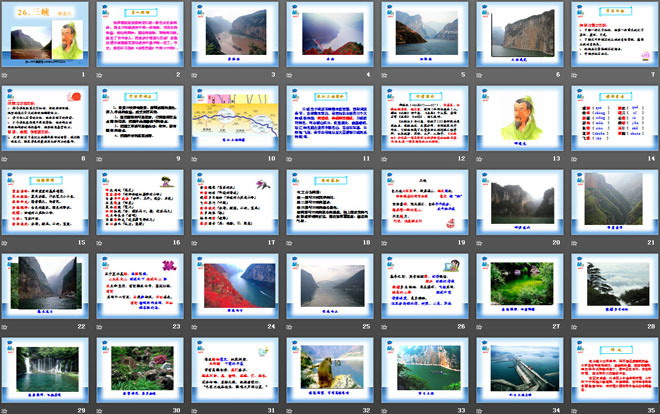Select slide 5 gorge photo thumbnail
Screen dimensions: 660x414
pos(425,34)
